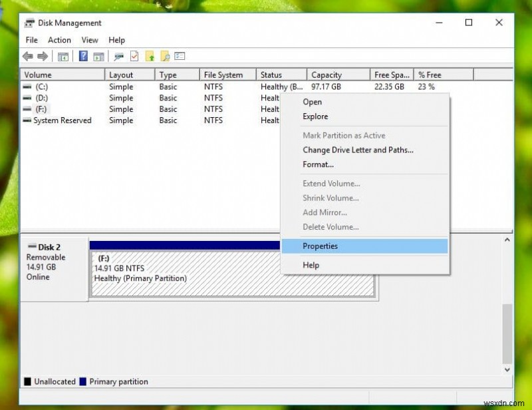Viewport: 532px width, 410px height.
Task: Sort by the File System column header
Action: [223, 75]
